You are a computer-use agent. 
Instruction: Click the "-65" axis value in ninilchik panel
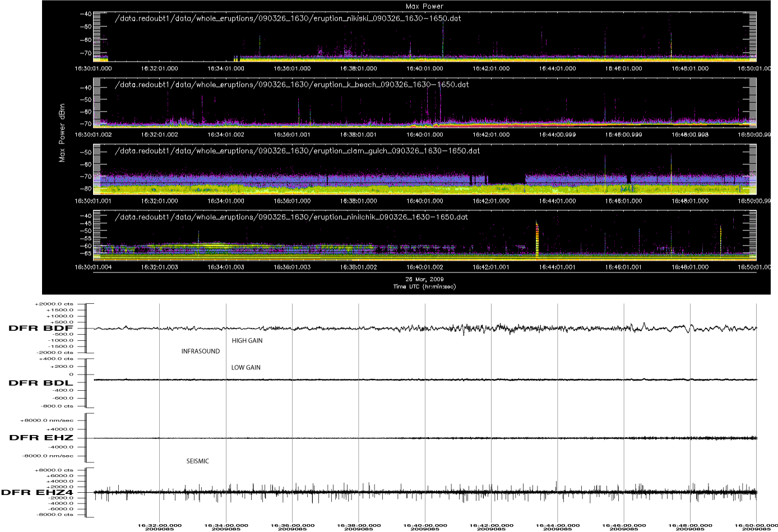click(x=86, y=253)
